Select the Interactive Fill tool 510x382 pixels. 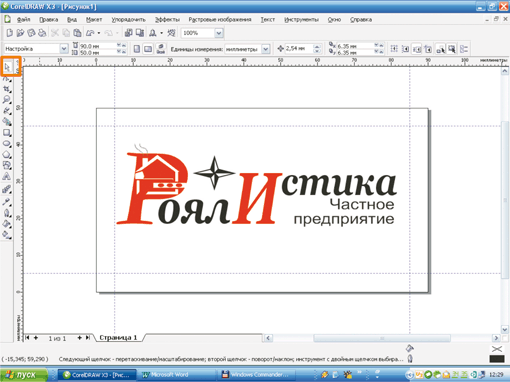click(7, 235)
